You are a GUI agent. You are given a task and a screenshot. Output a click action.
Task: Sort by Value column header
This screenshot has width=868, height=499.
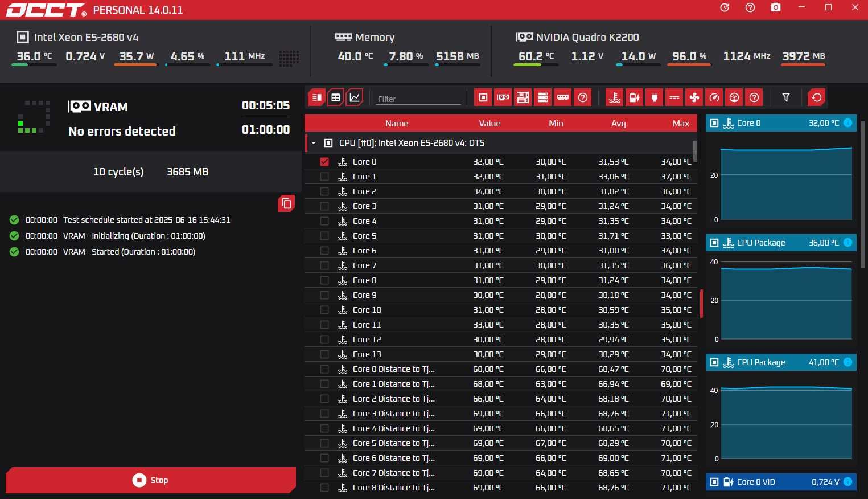point(489,124)
